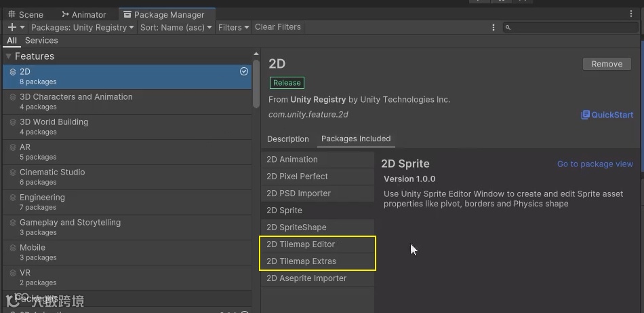Click the Go to package view link
This screenshot has height=313, width=644.
click(x=595, y=164)
